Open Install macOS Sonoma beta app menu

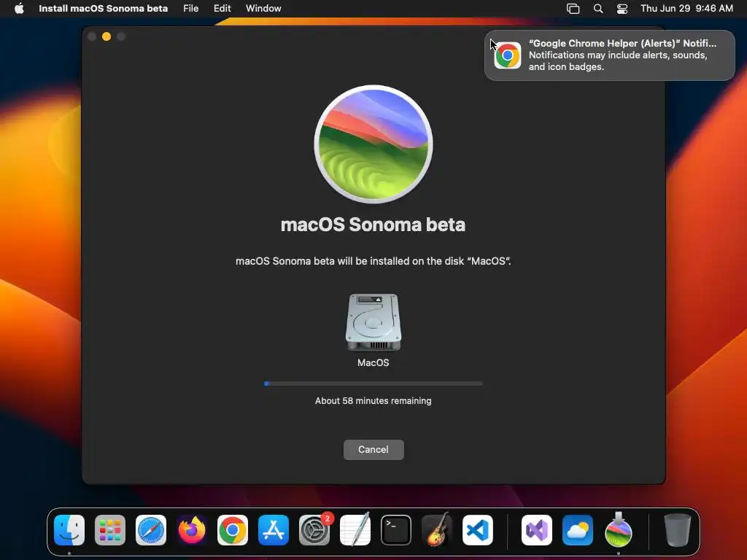point(103,8)
